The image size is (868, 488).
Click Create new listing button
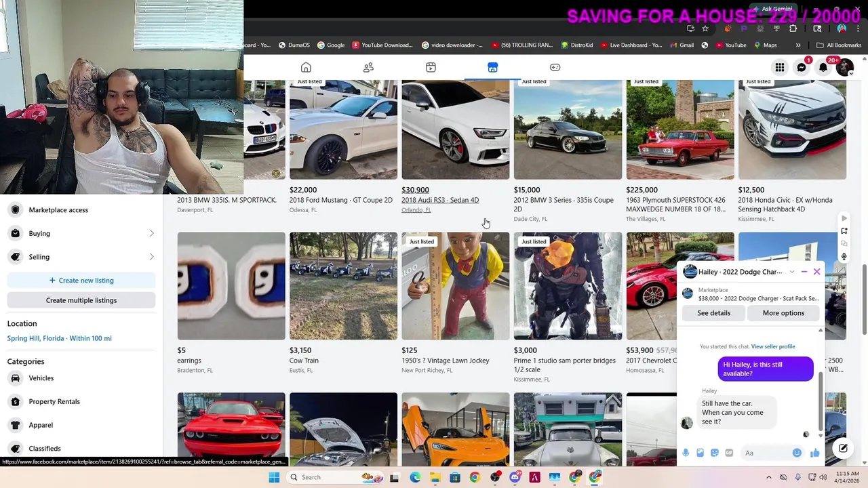[81, 281]
